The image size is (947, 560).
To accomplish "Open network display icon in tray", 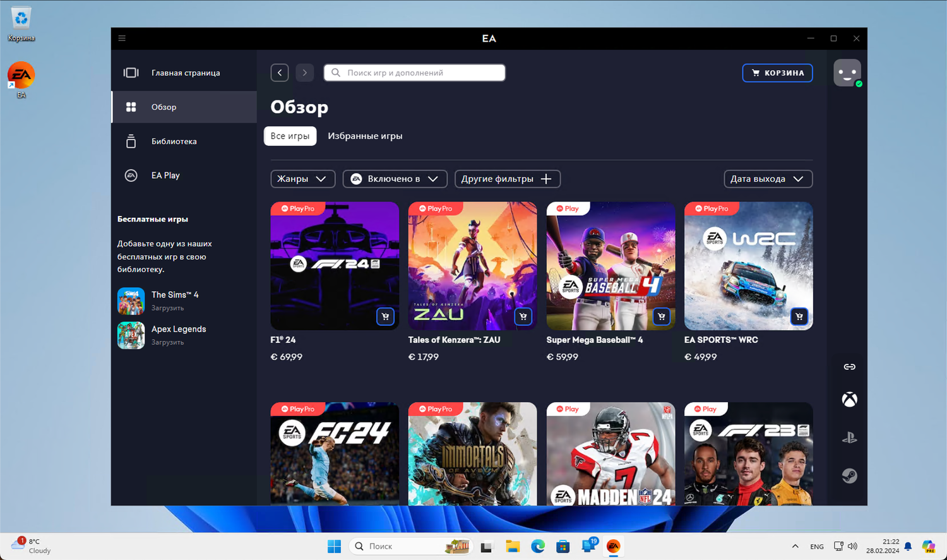I will click(838, 546).
